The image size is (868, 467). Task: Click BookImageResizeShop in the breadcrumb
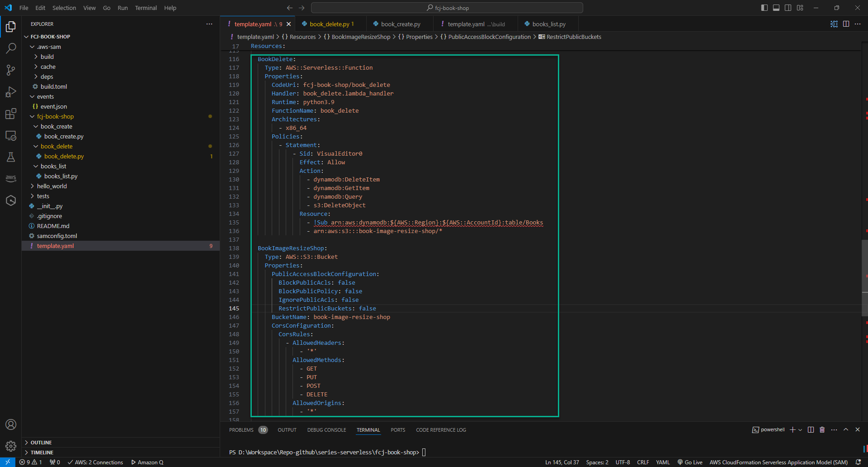(x=361, y=37)
